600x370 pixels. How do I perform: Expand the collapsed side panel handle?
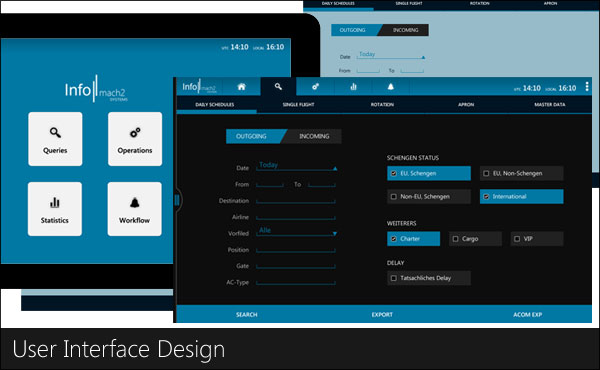point(177,200)
